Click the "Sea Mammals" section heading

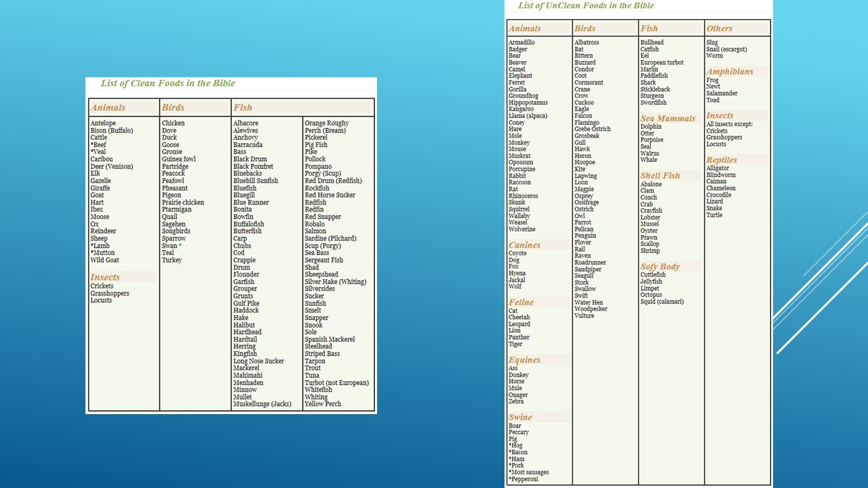pyautogui.click(x=668, y=119)
